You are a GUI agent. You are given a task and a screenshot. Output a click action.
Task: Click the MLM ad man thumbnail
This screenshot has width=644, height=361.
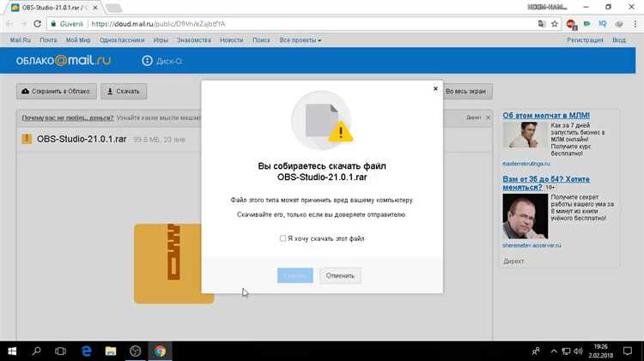click(525, 135)
